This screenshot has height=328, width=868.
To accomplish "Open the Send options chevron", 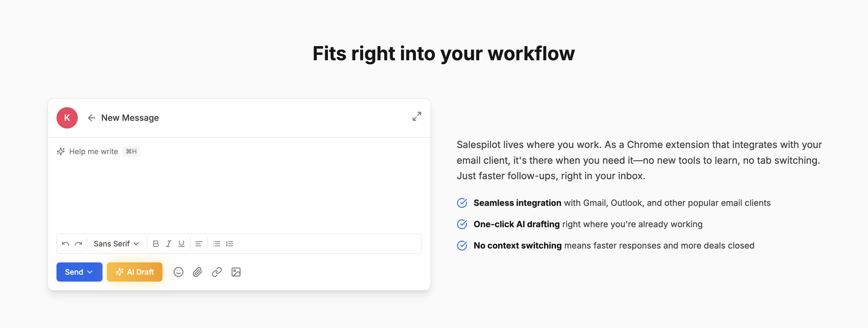I will click(x=90, y=272).
